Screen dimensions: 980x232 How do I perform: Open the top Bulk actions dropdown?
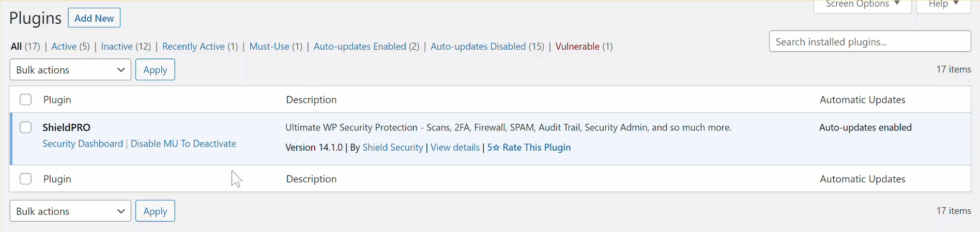[x=70, y=70]
